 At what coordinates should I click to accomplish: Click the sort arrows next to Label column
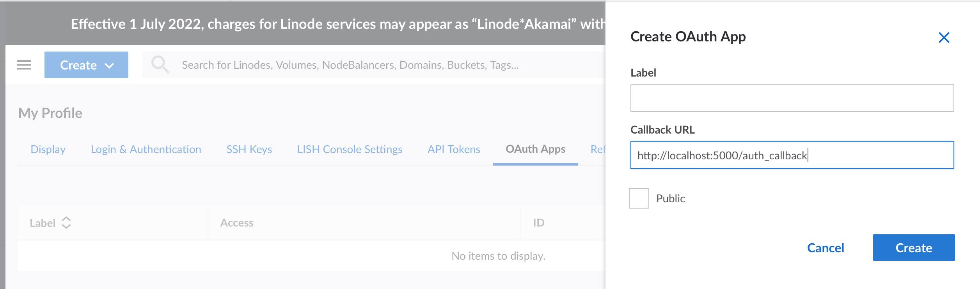click(67, 223)
